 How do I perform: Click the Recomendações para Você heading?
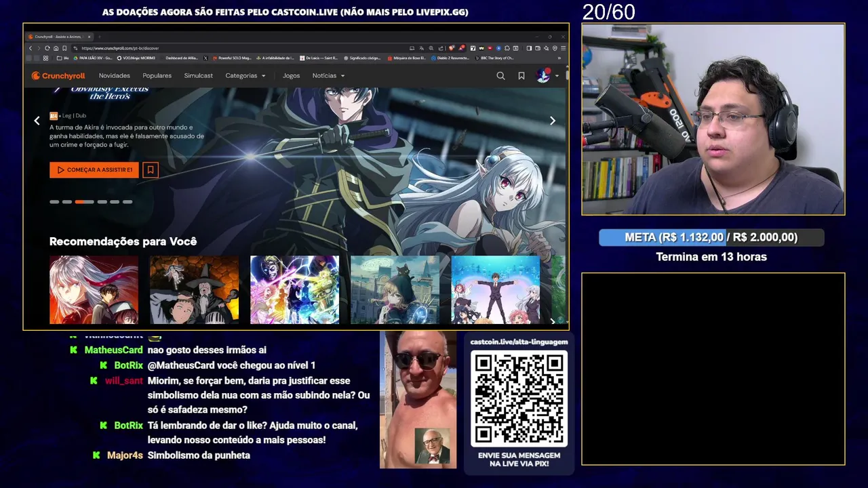point(123,241)
